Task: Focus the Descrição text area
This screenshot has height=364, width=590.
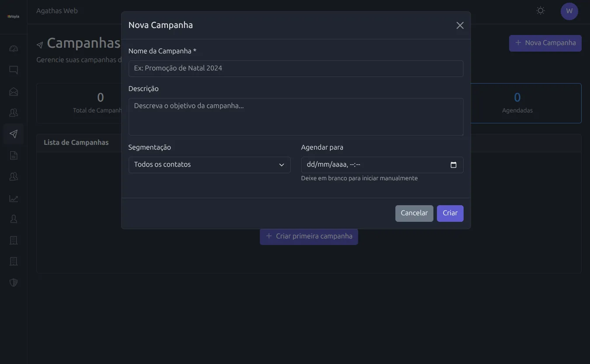Action: [296, 117]
